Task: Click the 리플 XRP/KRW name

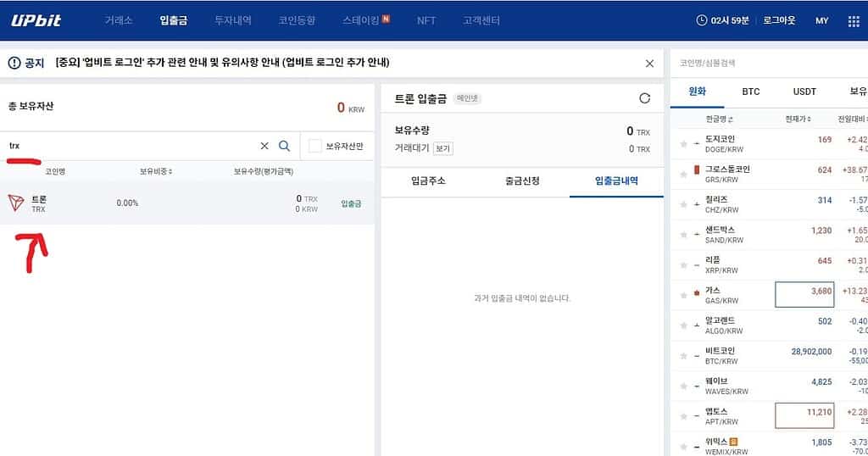Action: tap(721, 265)
